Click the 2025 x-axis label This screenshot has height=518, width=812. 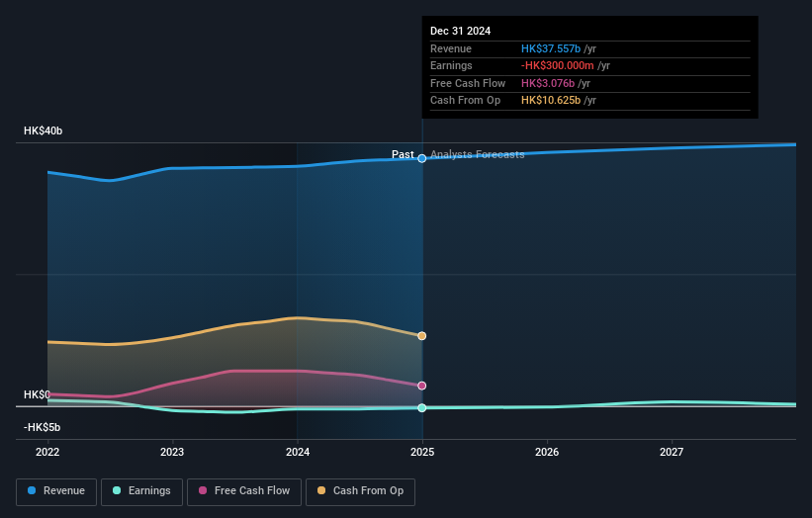coord(422,453)
